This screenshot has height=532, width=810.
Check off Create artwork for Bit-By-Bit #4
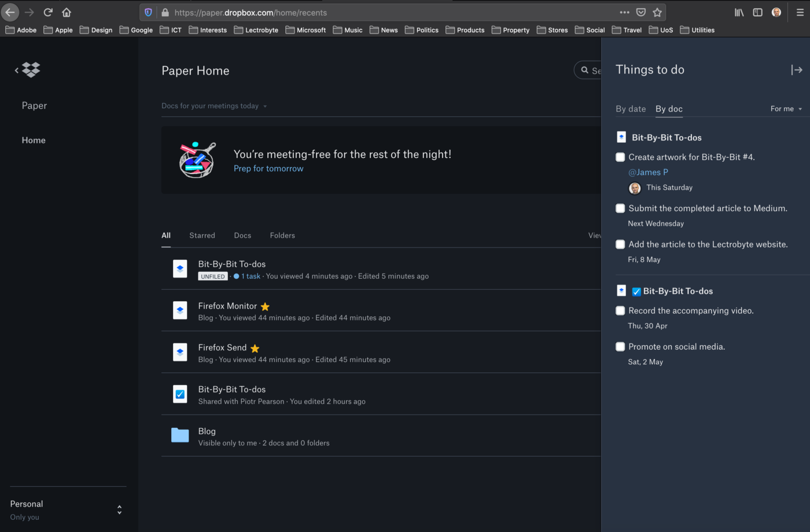click(x=620, y=157)
